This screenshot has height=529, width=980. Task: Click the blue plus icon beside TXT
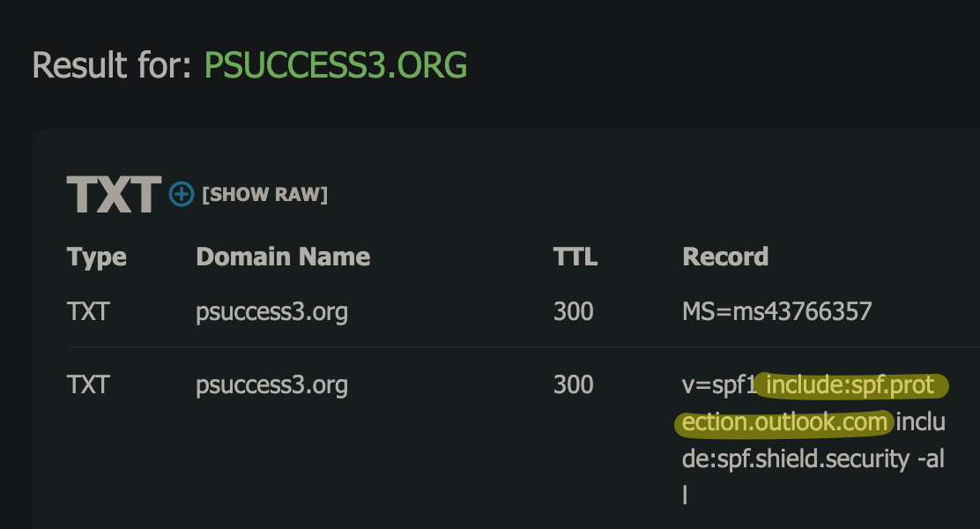point(182,194)
